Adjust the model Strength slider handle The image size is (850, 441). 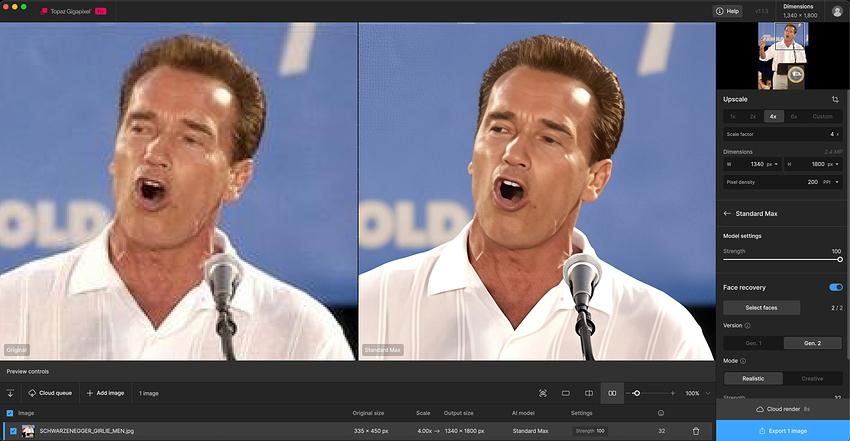point(840,260)
